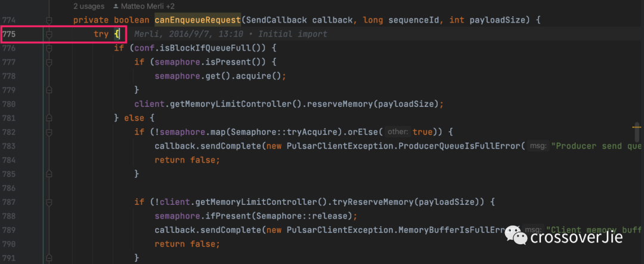This screenshot has width=644, height=264.
Task: Click the yellow warning mark on error stripe
Action: pyautogui.click(x=637, y=127)
